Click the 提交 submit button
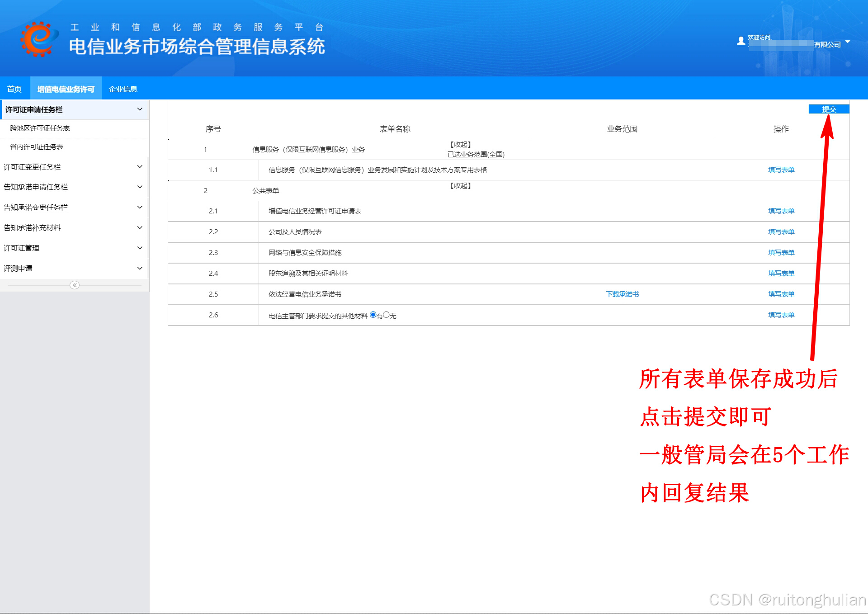The height and width of the screenshot is (614, 868). click(x=829, y=109)
